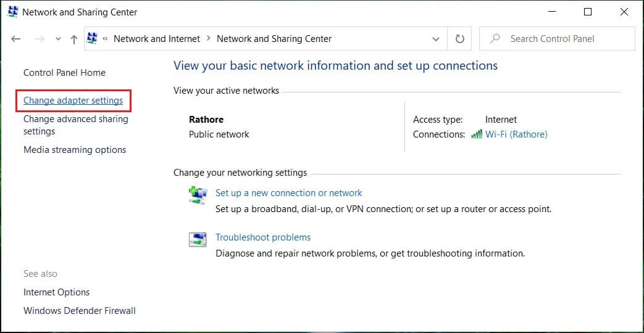Refresh the Network and Sharing Center page
Viewport: 644px width, 333px height.
(459, 39)
